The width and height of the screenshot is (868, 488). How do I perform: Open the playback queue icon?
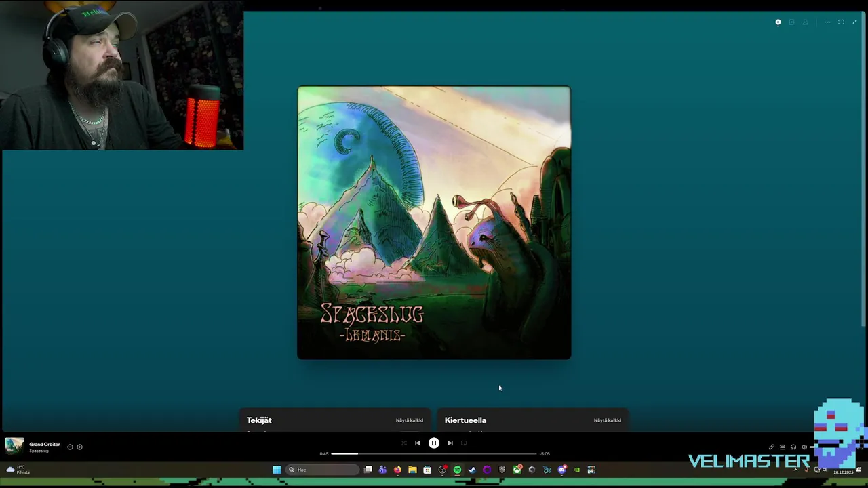(x=783, y=447)
